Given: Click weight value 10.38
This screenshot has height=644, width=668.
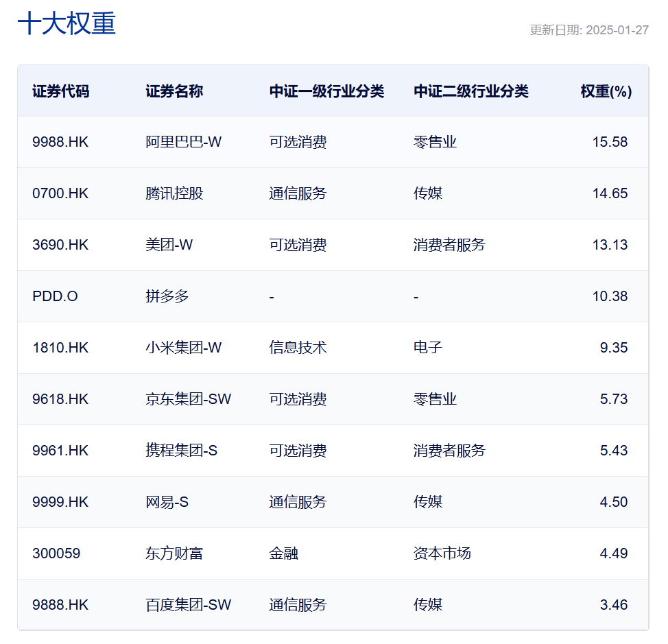Looking at the screenshot, I should click(610, 296).
